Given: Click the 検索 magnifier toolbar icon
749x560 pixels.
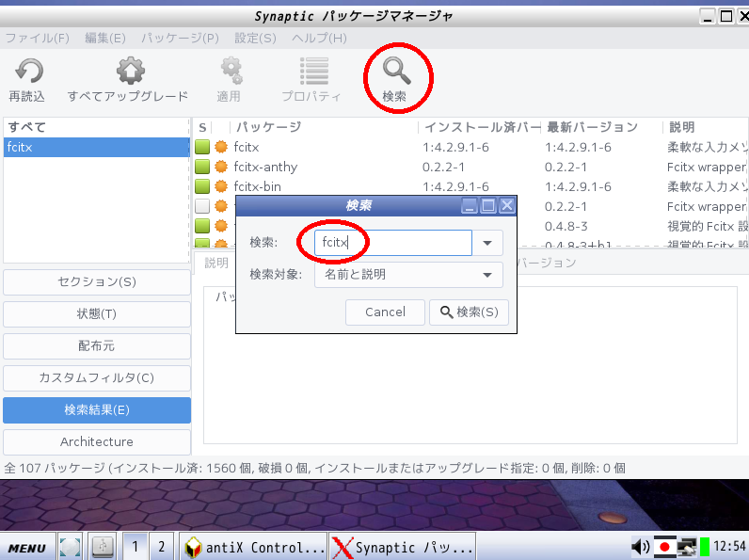Looking at the screenshot, I should click(396, 72).
